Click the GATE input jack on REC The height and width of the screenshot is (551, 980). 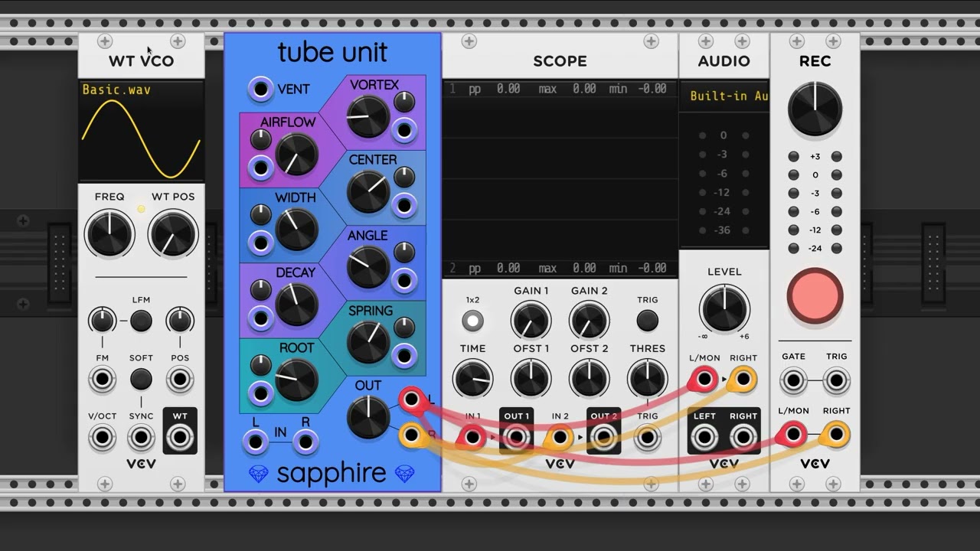(x=793, y=380)
